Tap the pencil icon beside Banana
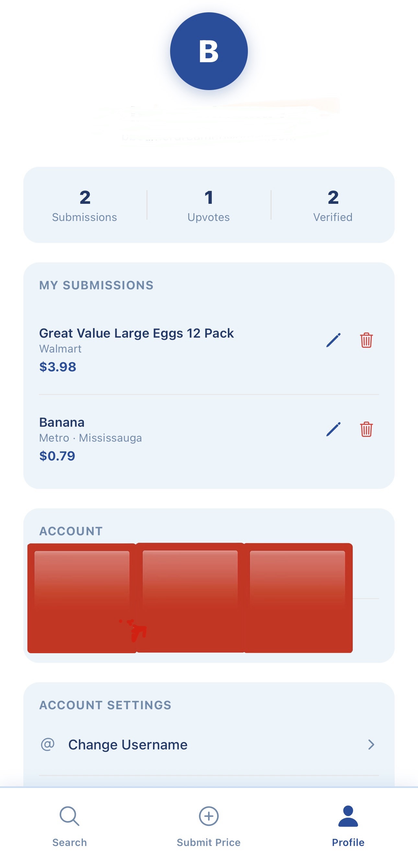This screenshot has width=418, height=868. pos(333,429)
